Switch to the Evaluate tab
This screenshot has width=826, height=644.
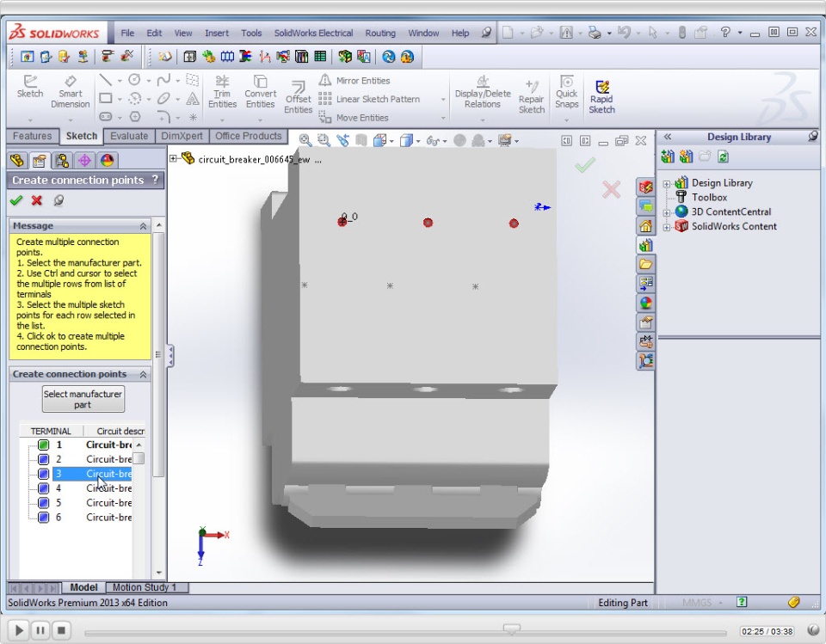pos(129,136)
